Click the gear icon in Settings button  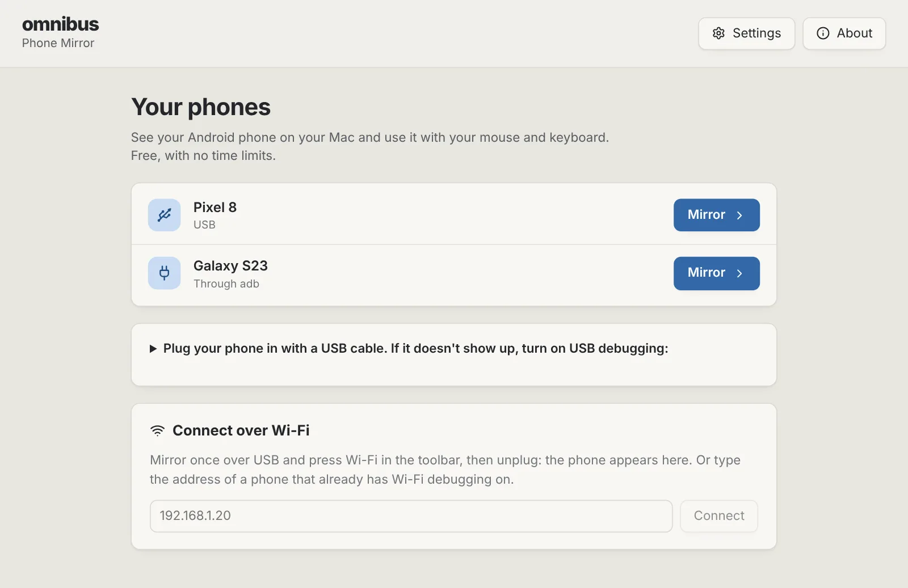[x=718, y=33]
